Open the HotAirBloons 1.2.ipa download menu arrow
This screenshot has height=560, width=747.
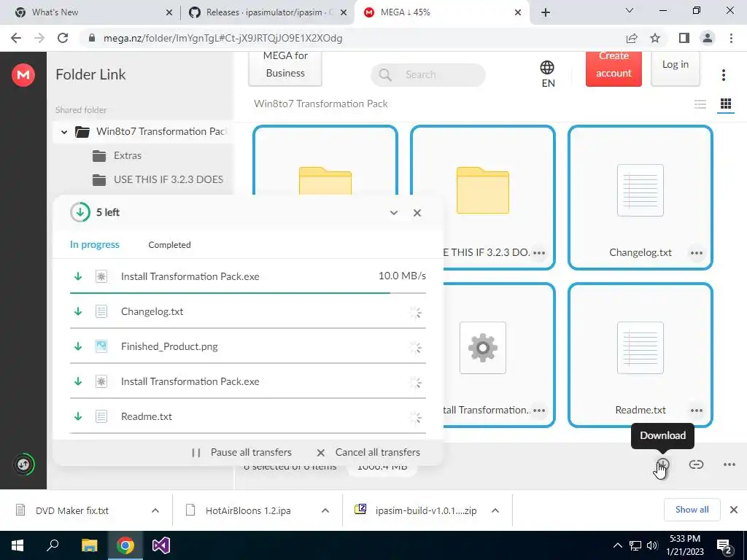click(x=325, y=510)
